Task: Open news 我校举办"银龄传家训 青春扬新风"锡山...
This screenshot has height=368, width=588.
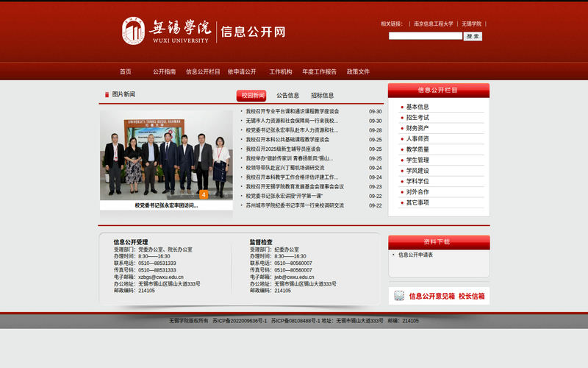Action: (x=289, y=158)
